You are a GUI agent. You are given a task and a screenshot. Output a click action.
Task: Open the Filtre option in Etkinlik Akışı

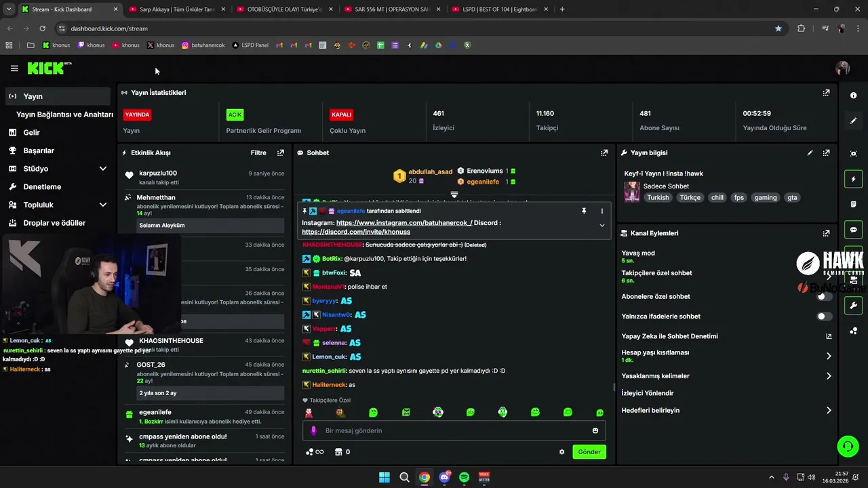pyautogui.click(x=258, y=153)
